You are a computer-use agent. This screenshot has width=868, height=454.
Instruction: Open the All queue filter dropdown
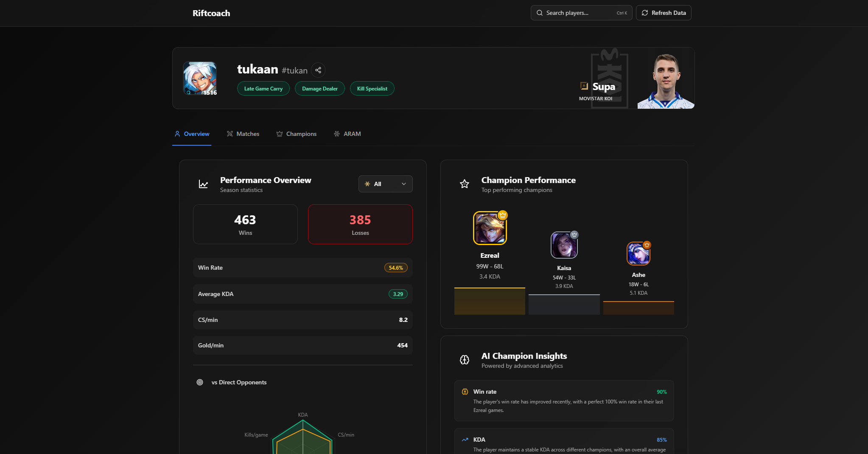[x=385, y=184]
